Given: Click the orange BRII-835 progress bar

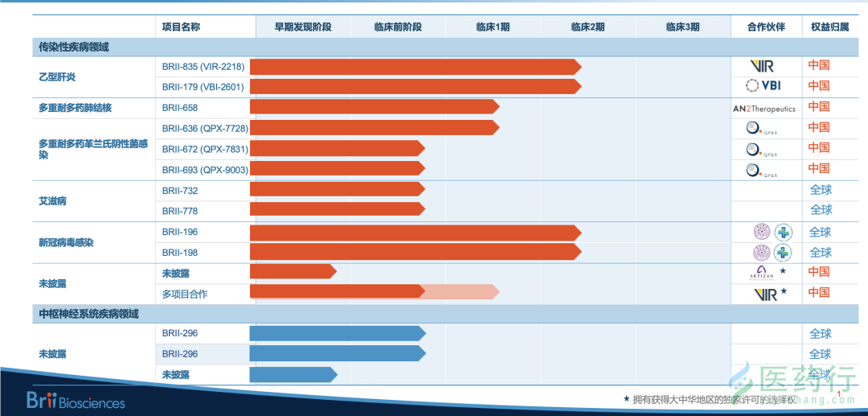Looking at the screenshot, I should [x=414, y=66].
